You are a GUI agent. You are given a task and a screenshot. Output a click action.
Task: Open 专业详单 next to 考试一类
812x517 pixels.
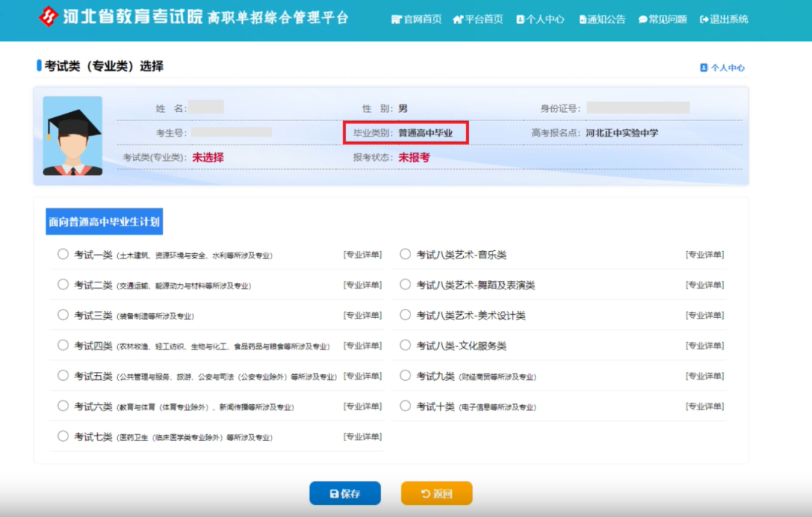click(361, 254)
